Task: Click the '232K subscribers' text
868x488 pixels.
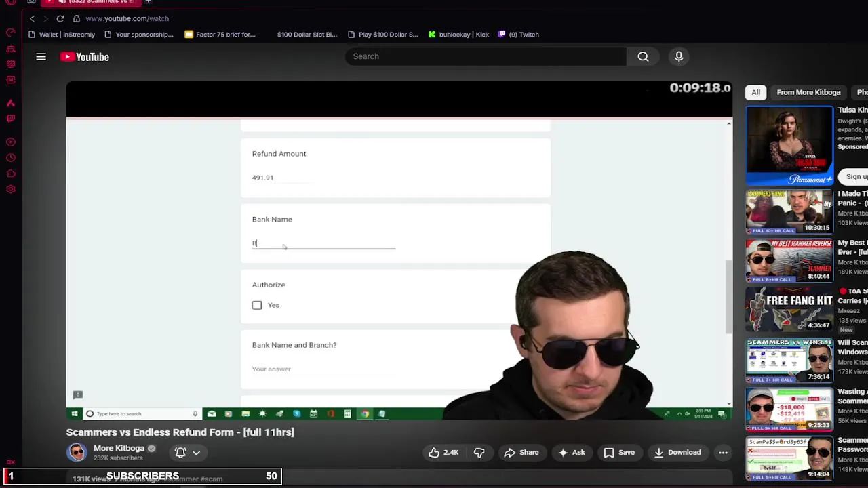Action: [118, 458]
